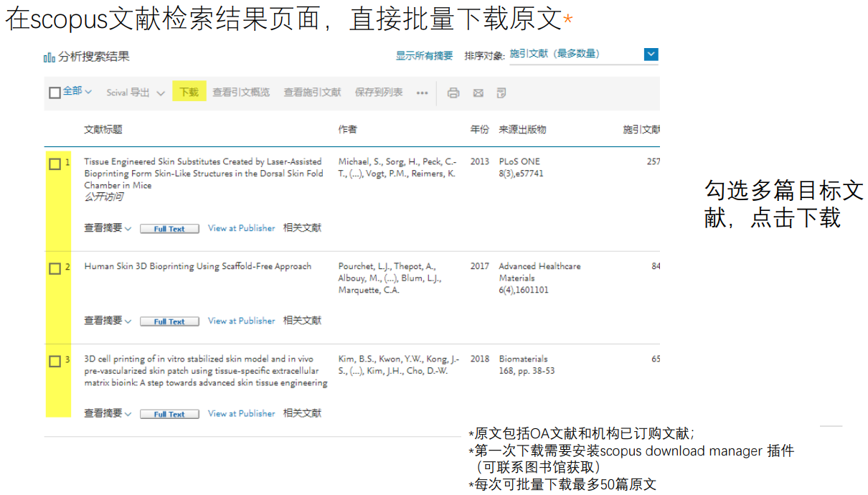
Task: Open the sort-by dropdown arrow
Action: pyautogui.click(x=651, y=55)
